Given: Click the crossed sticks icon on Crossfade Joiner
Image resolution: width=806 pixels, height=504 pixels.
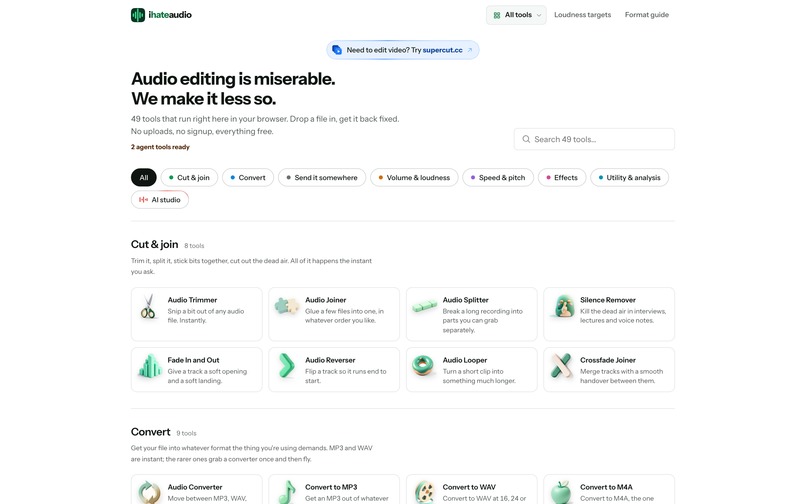Looking at the screenshot, I should coord(561,366).
